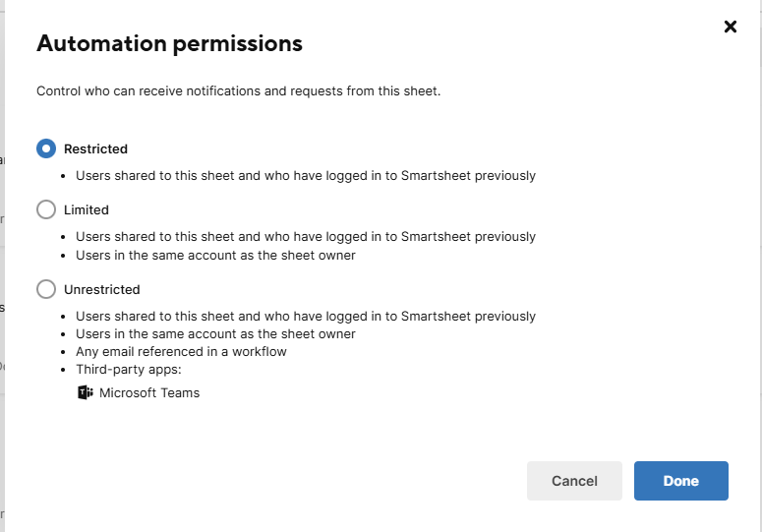Click the shared-users bullet under Unrestricted
Viewport: 762px width, 532px height.
click(x=306, y=317)
